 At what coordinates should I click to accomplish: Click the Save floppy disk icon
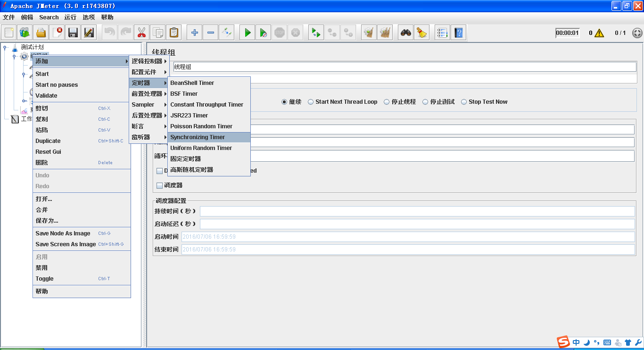coord(73,33)
